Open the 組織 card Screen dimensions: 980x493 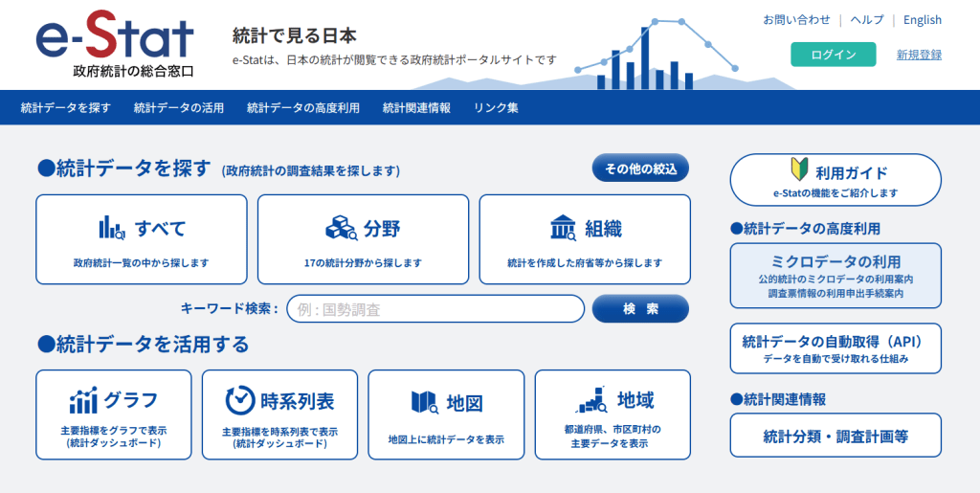click(585, 239)
